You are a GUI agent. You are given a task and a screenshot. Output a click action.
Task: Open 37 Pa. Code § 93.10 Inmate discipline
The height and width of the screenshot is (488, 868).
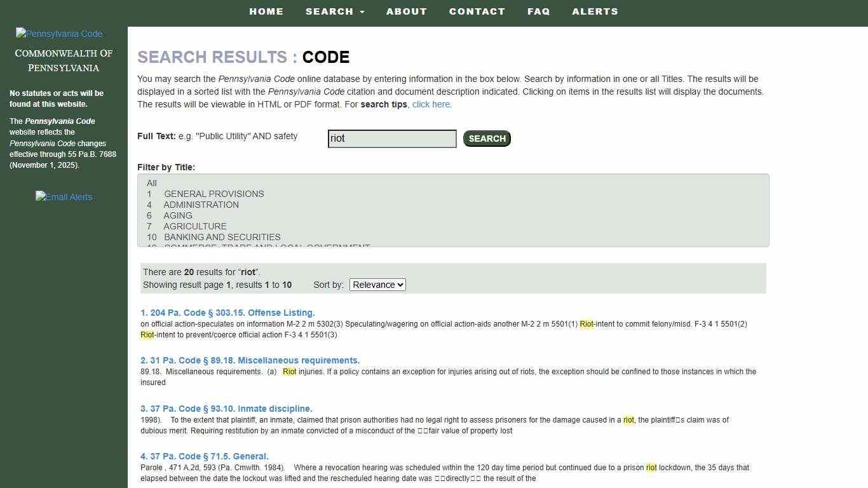tap(226, 409)
